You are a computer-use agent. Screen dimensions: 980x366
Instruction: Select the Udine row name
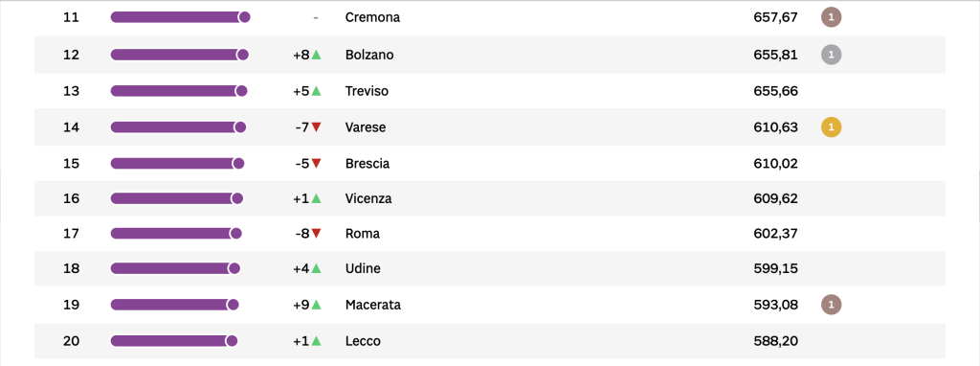tap(363, 268)
